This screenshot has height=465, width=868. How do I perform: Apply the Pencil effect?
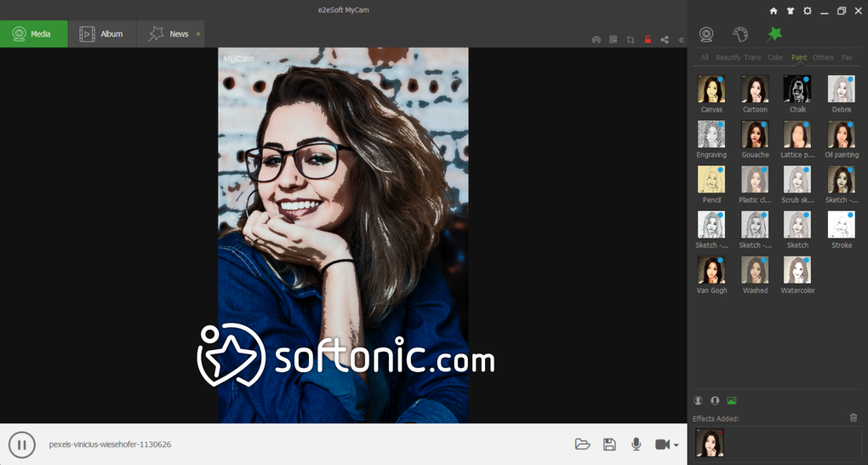click(711, 179)
